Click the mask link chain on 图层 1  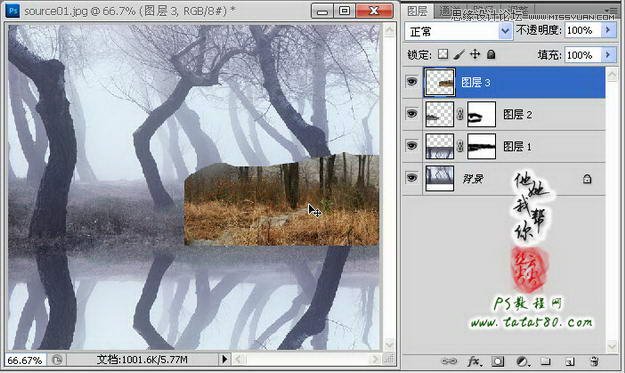[460, 147]
